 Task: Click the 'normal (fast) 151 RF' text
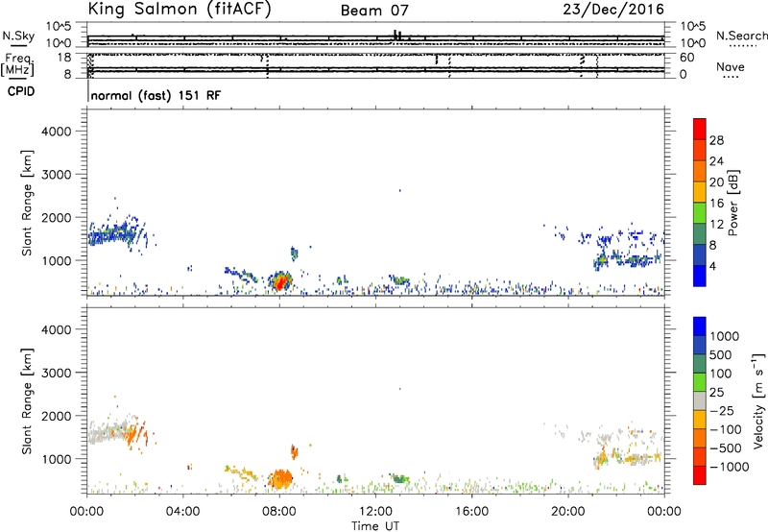pyautogui.click(x=156, y=95)
